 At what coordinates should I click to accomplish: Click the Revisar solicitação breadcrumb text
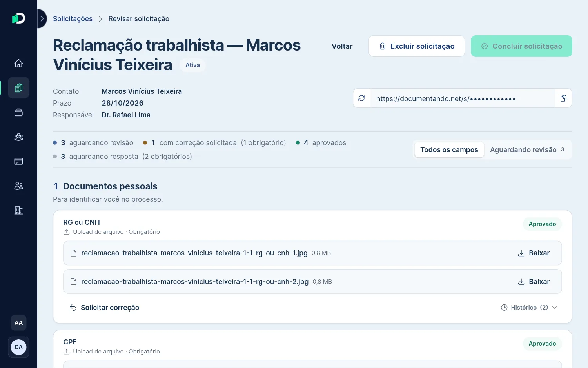[x=139, y=19]
